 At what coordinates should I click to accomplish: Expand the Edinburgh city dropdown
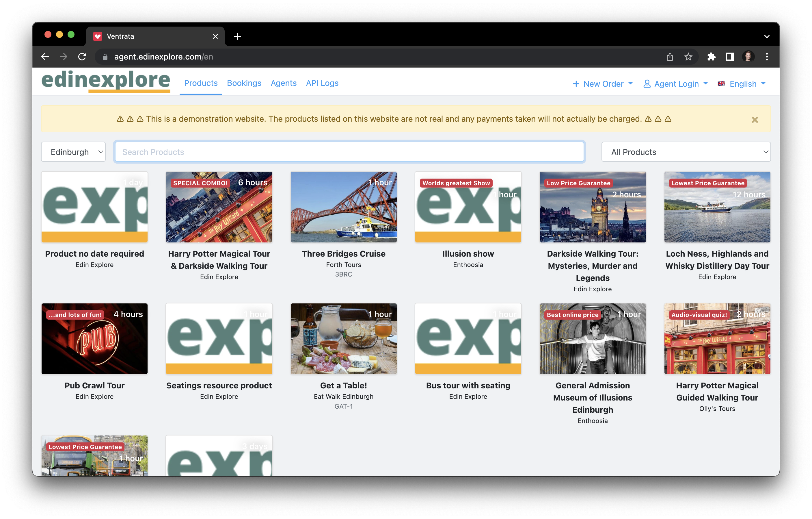tap(74, 152)
